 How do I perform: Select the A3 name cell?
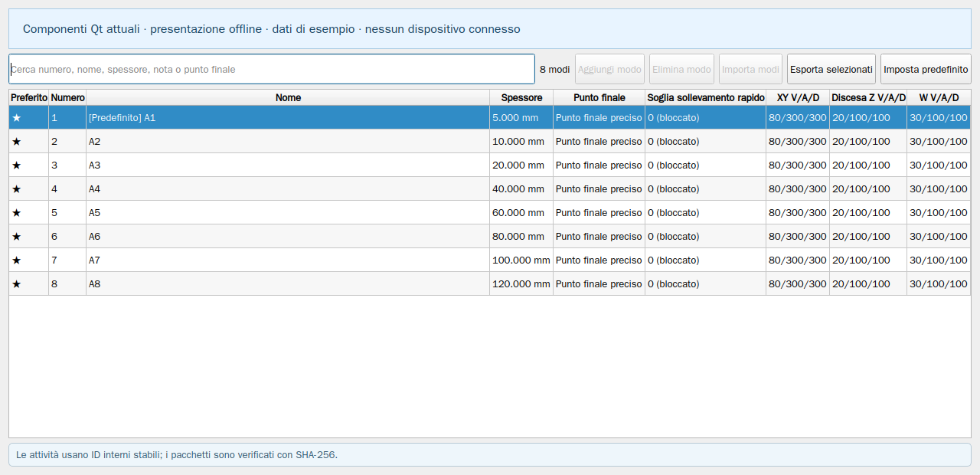click(x=288, y=165)
